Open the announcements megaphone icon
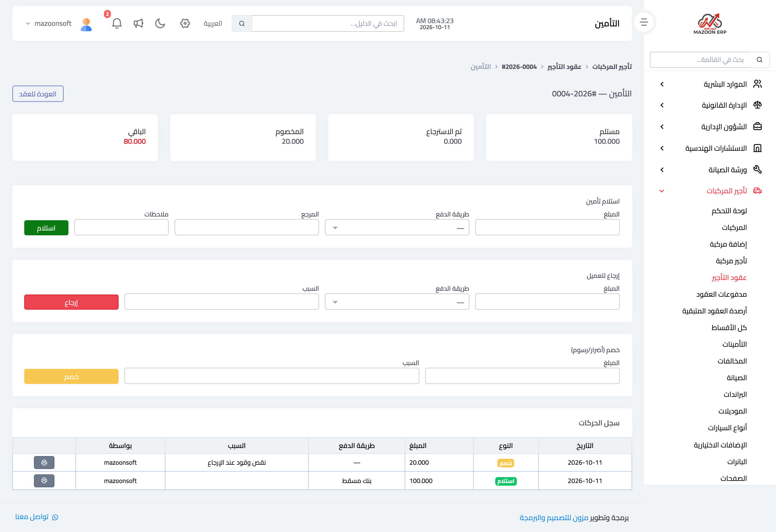This screenshot has width=776, height=532. pos(138,23)
